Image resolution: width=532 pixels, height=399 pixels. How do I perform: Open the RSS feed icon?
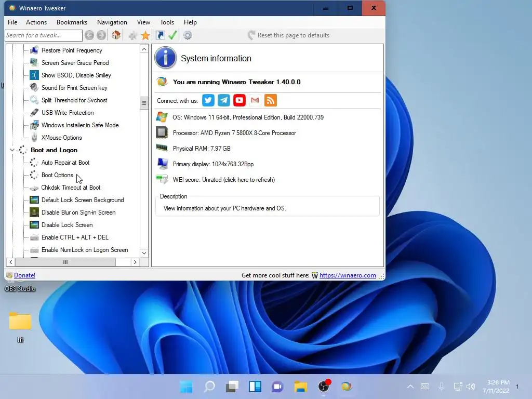(270, 100)
